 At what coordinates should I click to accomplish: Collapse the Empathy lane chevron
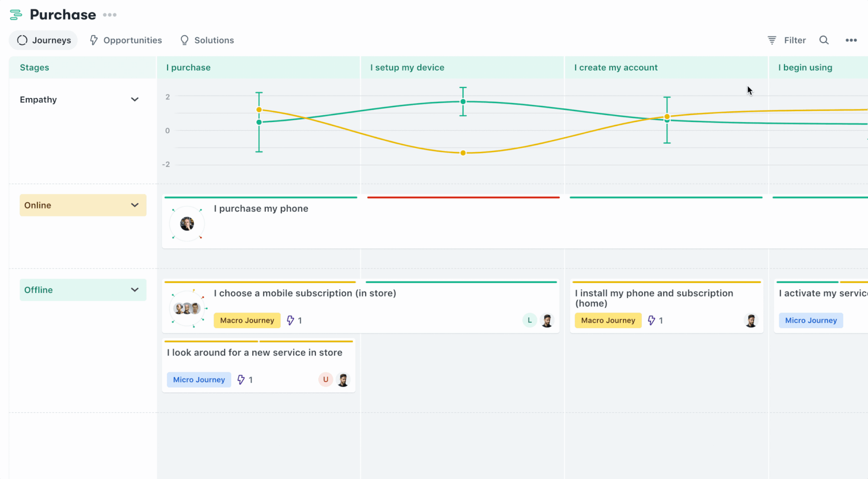[x=135, y=99]
